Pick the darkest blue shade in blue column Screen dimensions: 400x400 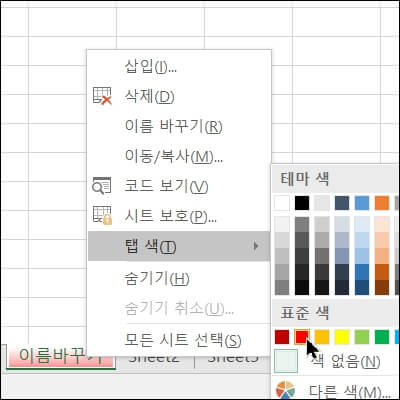362,287
